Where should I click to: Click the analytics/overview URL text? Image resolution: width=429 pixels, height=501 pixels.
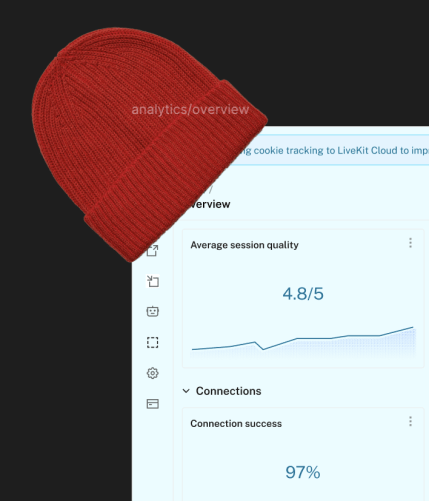pos(190,110)
